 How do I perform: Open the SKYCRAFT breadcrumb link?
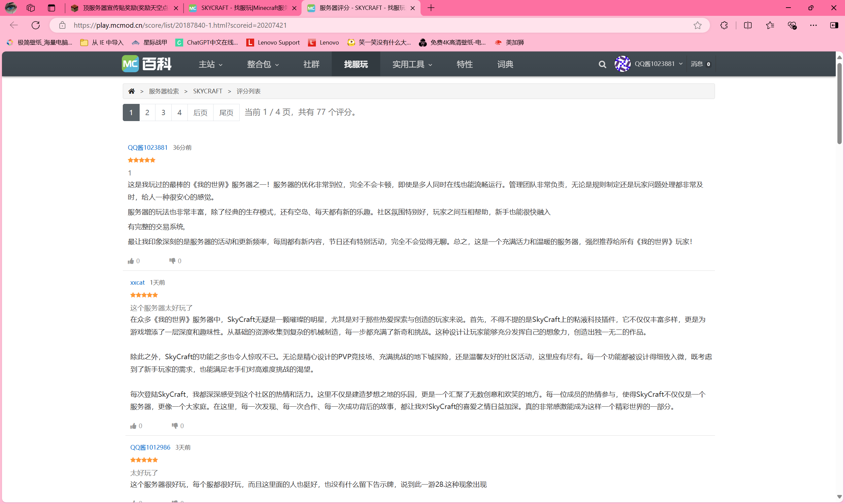208,91
